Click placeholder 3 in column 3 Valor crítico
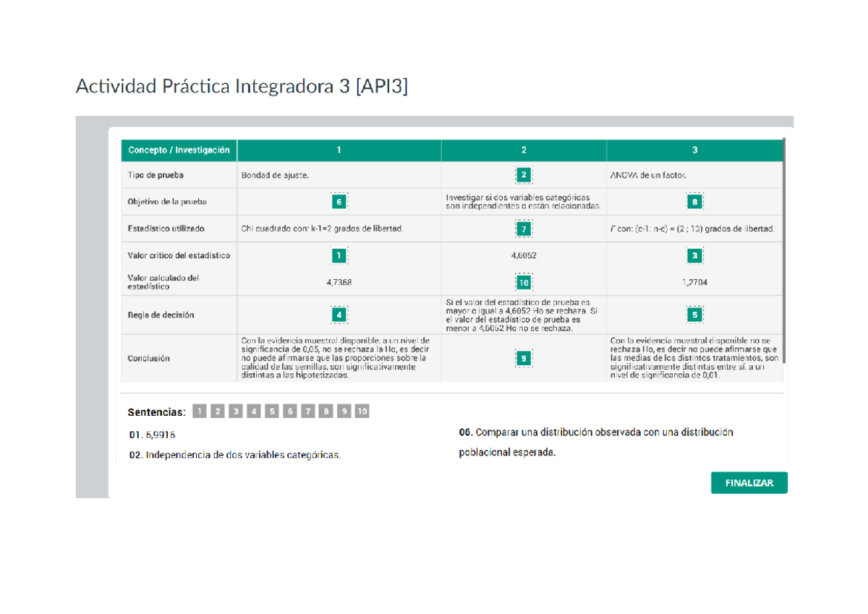 click(x=694, y=255)
